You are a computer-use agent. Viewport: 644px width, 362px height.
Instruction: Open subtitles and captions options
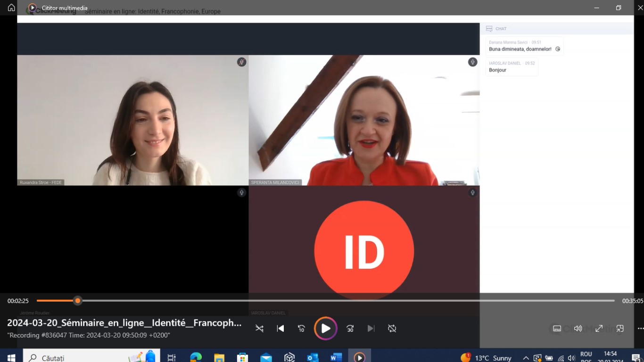557,329
